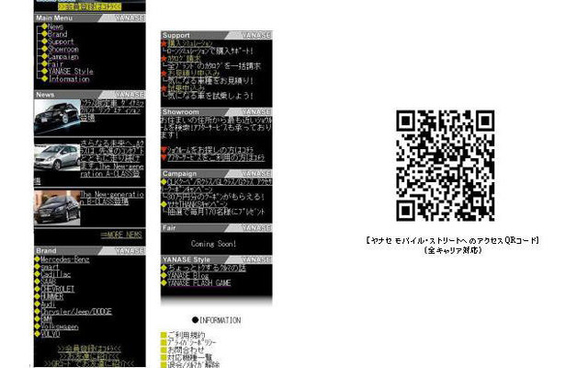588x368 pixels.
Task: Open the MORE NEWS link
Action: pyautogui.click(x=121, y=236)
